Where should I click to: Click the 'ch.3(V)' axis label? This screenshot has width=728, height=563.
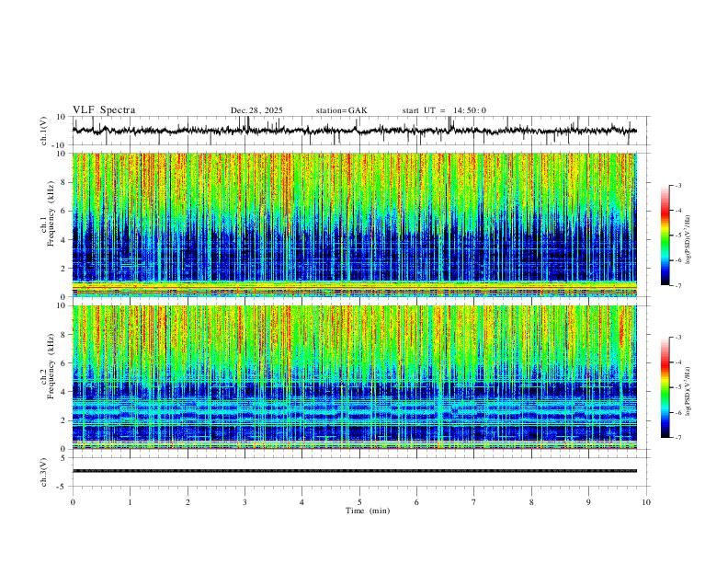(44, 472)
